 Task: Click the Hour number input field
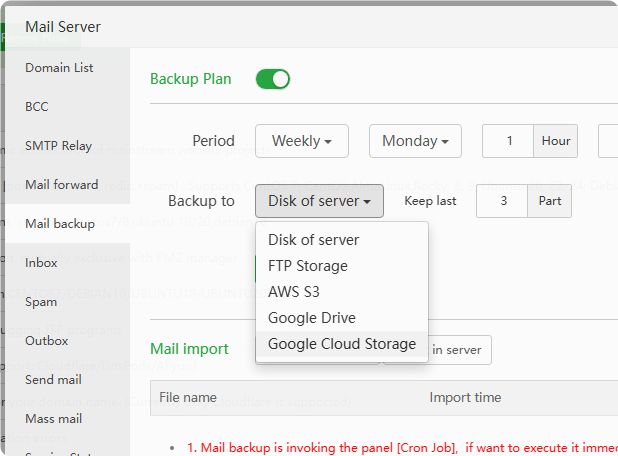[509, 141]
